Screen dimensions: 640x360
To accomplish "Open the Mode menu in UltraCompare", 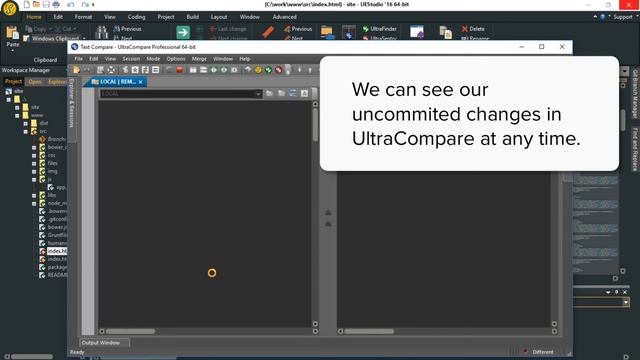I will (x=153, y=59).
